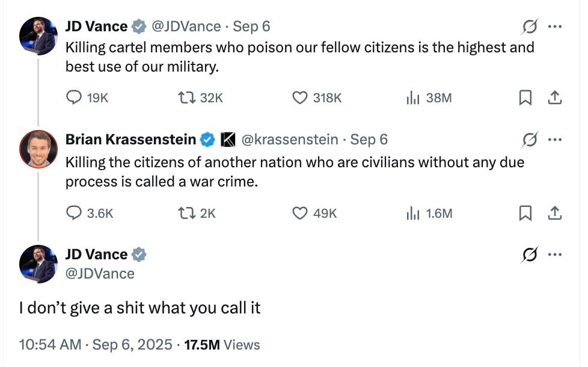Image resolution: width=588 pixels, height=367 pixels.
Task: Click the square affiliate badge beside Krassenstein's name
Action: (228, 139)
